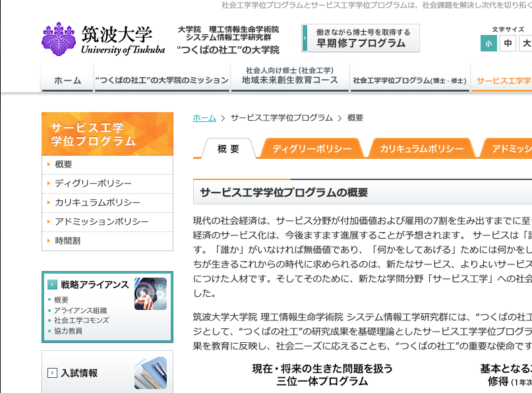This screenshot has width=532, height=393.
Task: Click the 早期修了プログラム banner button
Action: pos(361,38)
